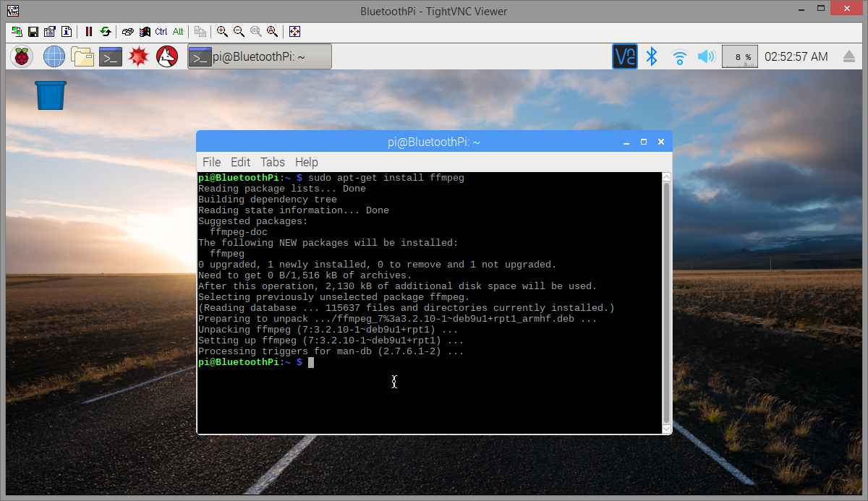Send Ctrl+Alt+Del with the keys icon
The image size is (868, 501).
pyautogui.click(x=128, y=32)
